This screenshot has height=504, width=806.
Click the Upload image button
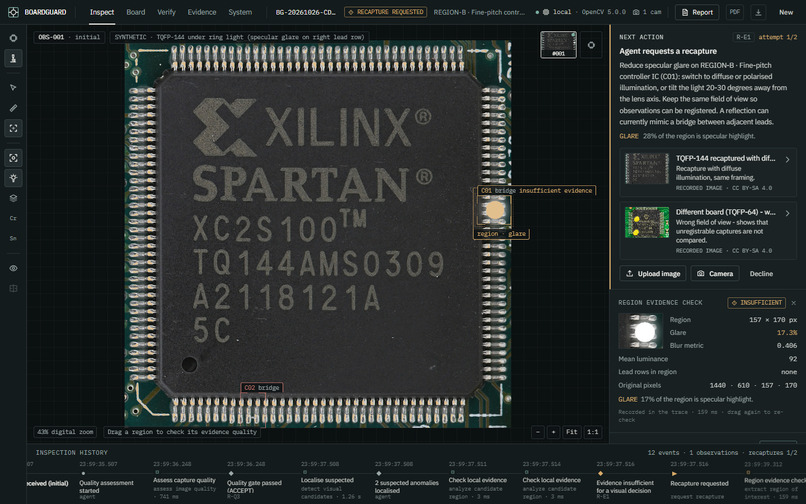pos(653,274)
